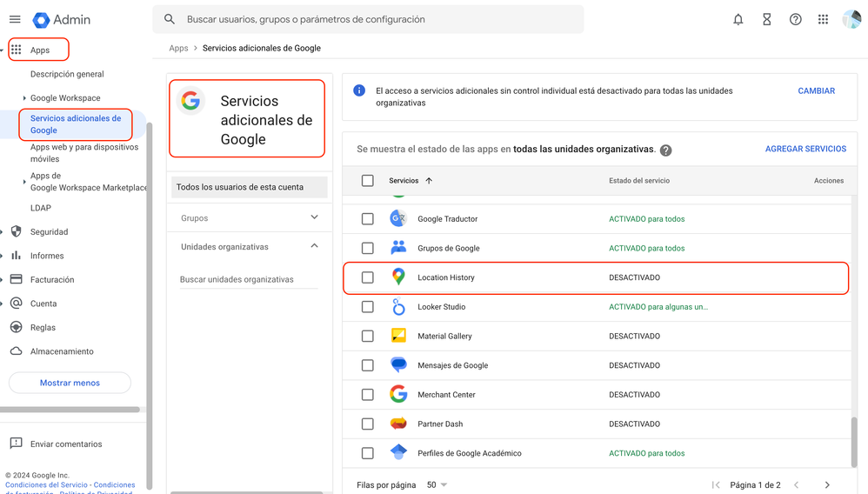The width and height of the screenshot is (868, 494).
Task: Check the Partner Dash row checkbox
Action: coord(368,424)
